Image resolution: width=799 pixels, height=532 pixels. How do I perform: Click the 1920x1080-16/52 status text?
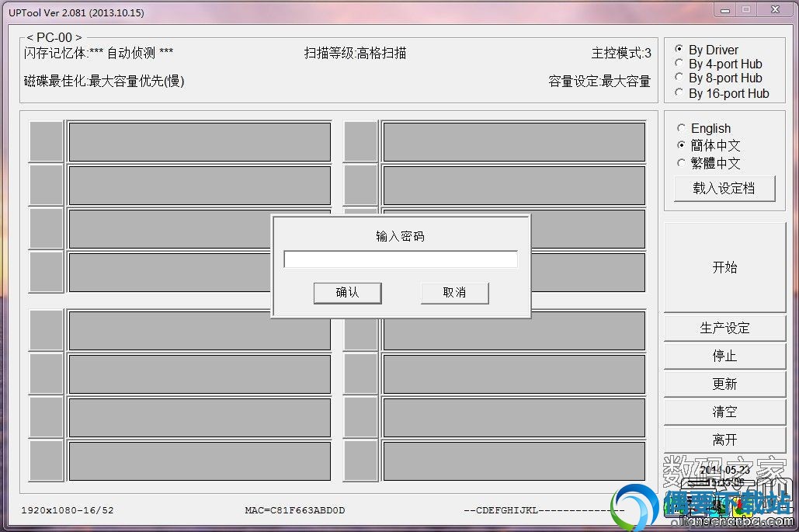click(68, 510)
